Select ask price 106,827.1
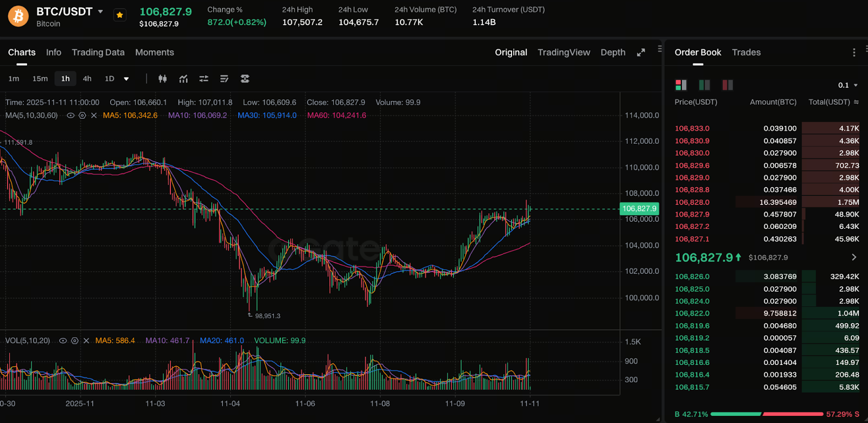 [692, 239]
